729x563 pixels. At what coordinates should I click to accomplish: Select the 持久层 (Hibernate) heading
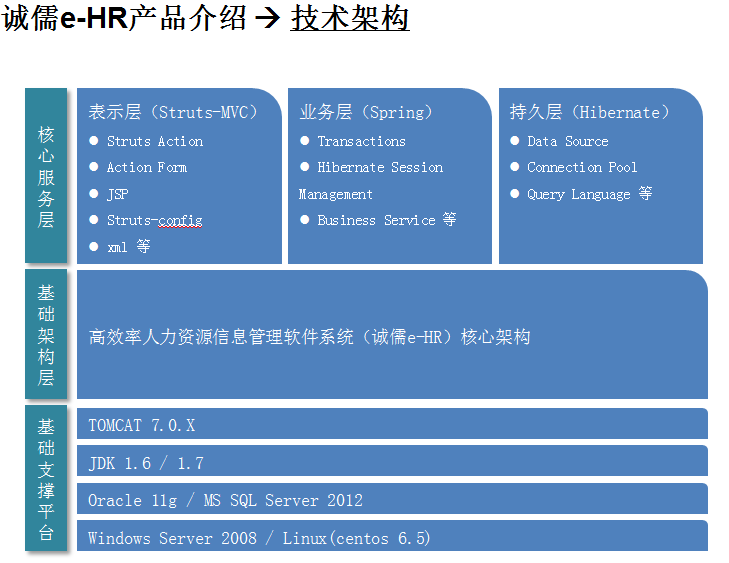(590, 112)
